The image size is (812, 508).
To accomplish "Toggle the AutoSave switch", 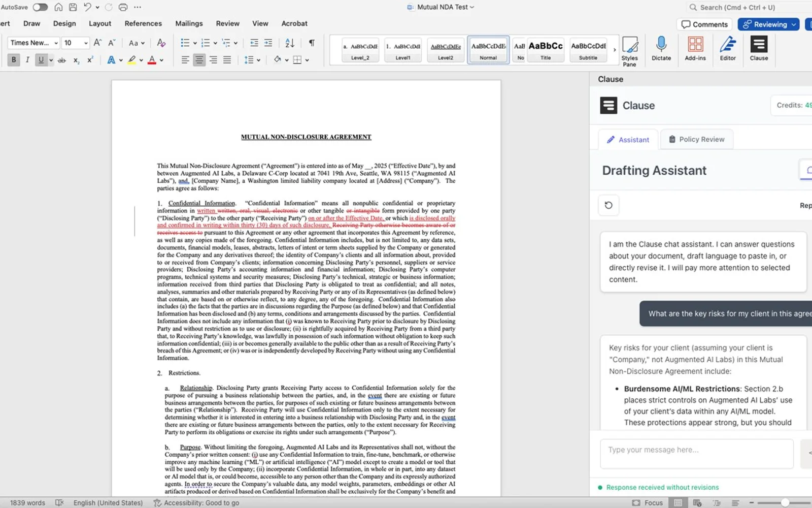I will click(40, 7).
